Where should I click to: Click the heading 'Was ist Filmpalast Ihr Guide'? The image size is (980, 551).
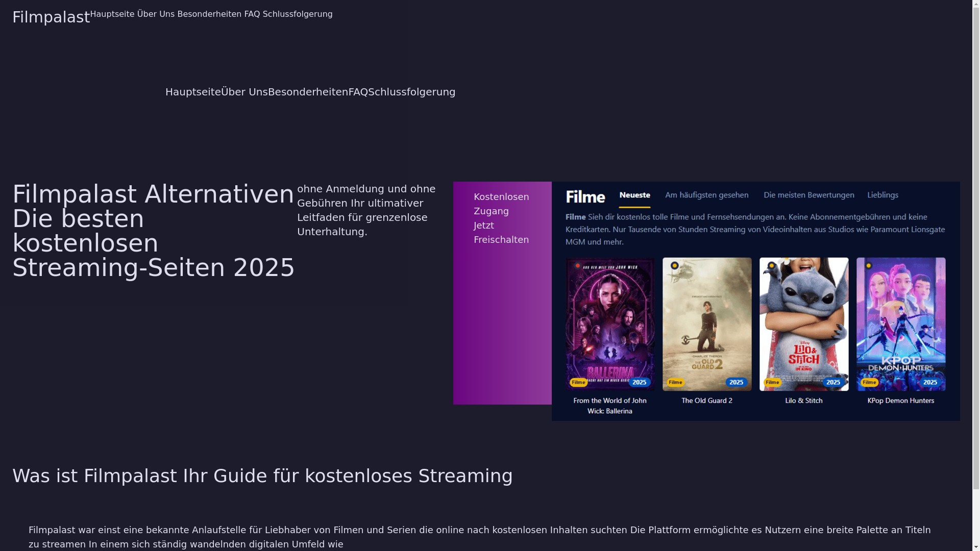point(262,476)
